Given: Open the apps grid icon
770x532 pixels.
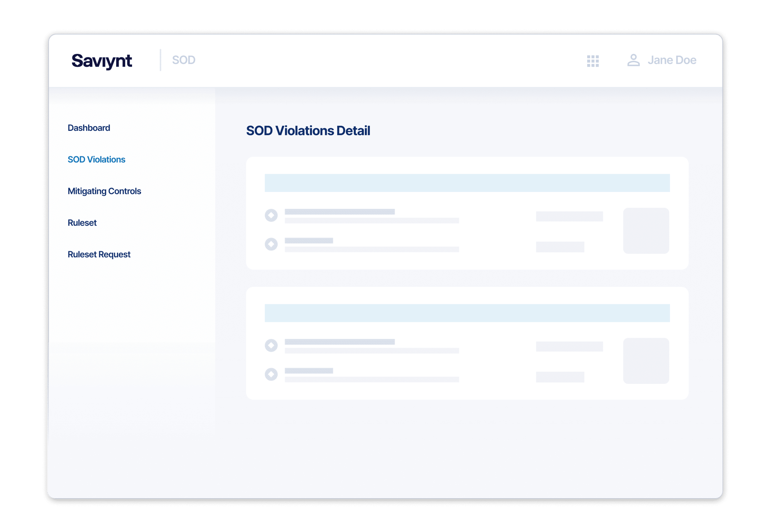Looking at the screenshot, I should click(x=593, y=61).
